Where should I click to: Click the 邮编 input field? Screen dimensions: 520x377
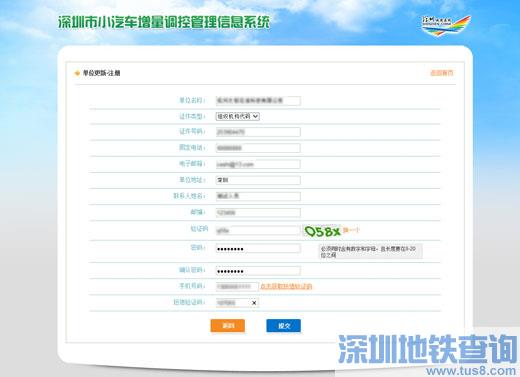coord(258,213)
